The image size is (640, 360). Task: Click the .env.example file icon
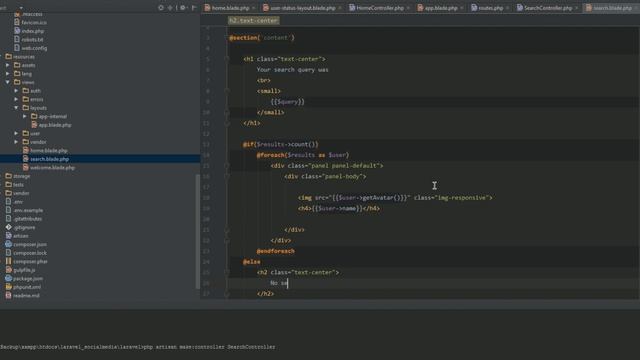(9, 210)
